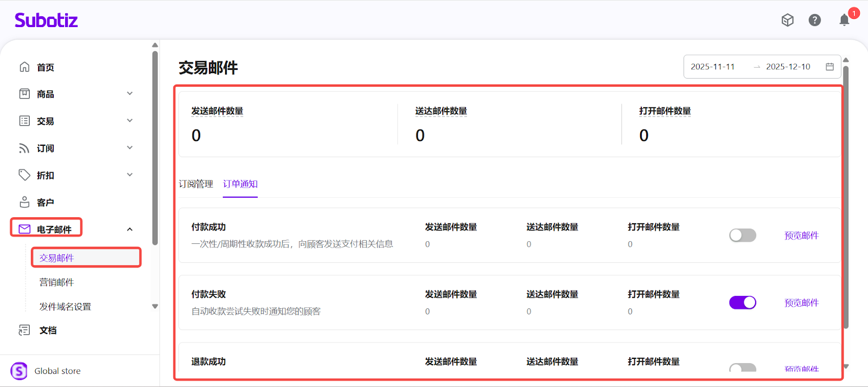
Task: Click the email envelope icon
Action: pos(24,229)
